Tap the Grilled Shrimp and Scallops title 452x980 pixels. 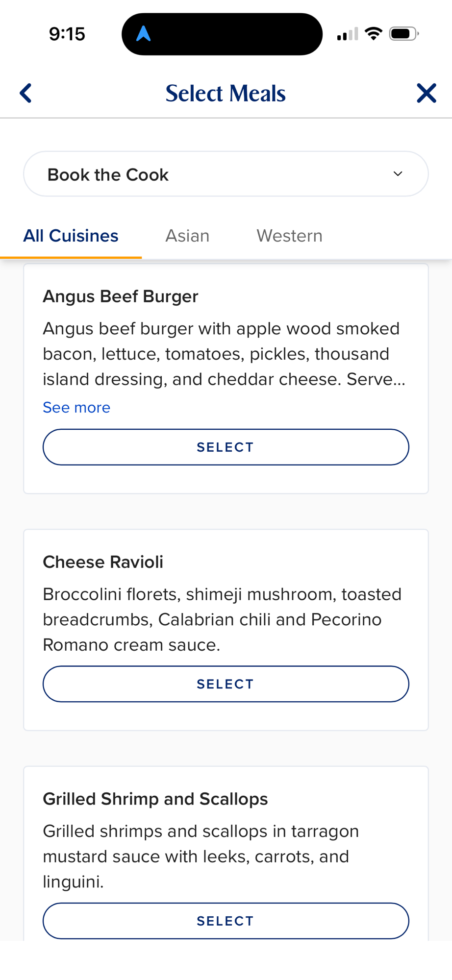point(155,799)
